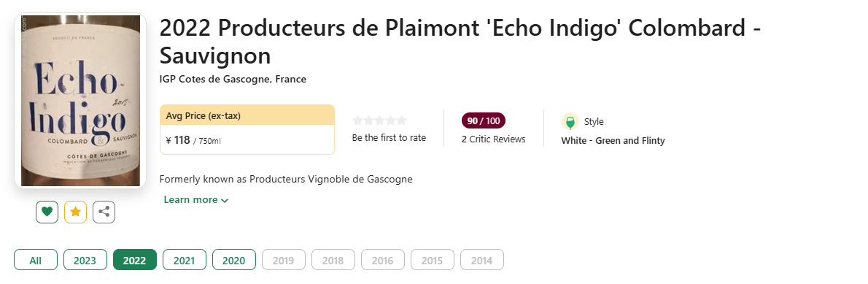Switch to the 2023 vintage
This screenshot has width=868, height=284.
(85, 260)
